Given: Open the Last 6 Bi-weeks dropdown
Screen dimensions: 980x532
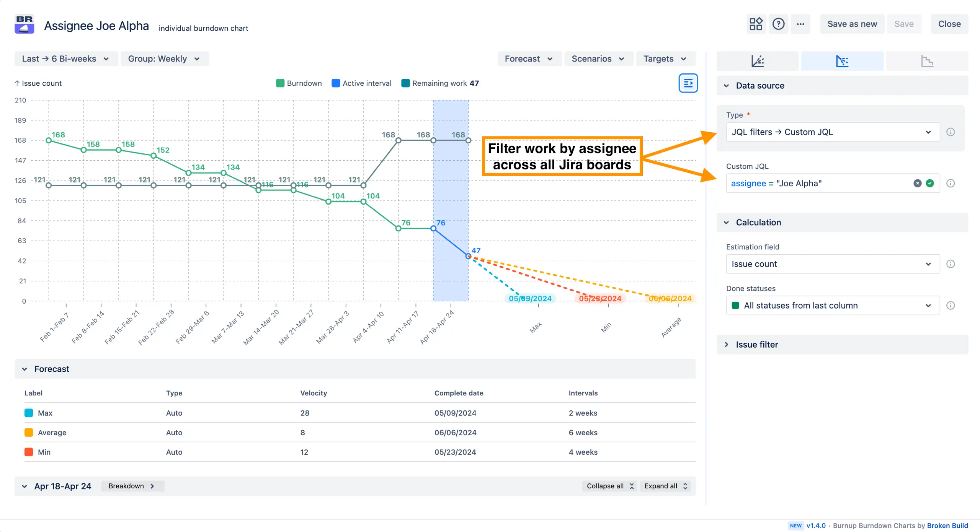Looking at the screenshot, I should click(65, 59).
